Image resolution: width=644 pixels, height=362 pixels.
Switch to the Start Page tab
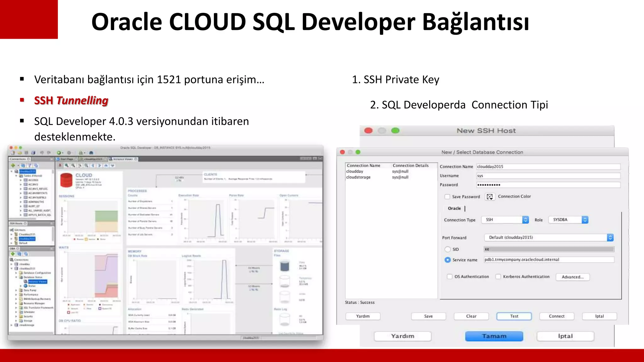click(x=67, y=159)
